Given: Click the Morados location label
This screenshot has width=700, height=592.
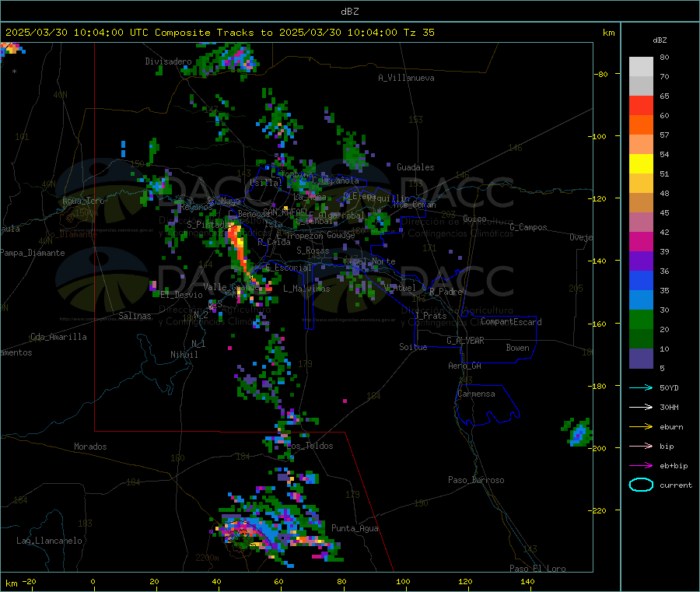Looking at the screenshot, I should click(x=90, y=447).
